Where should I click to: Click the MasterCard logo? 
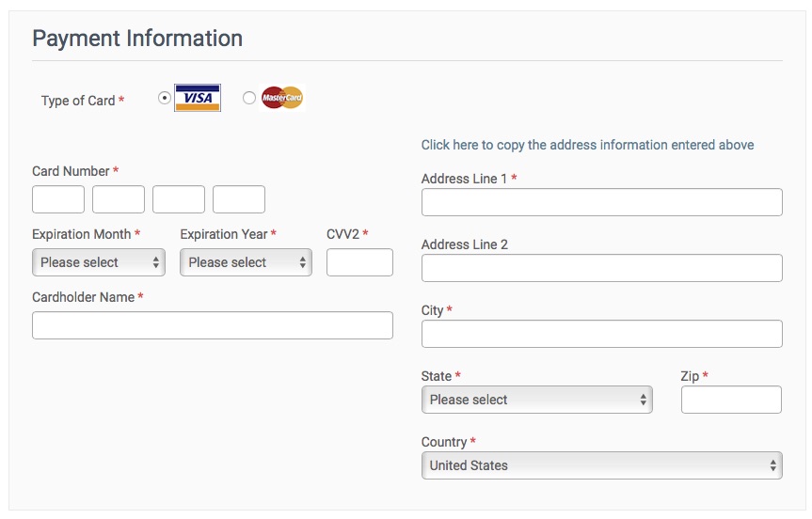282,97
